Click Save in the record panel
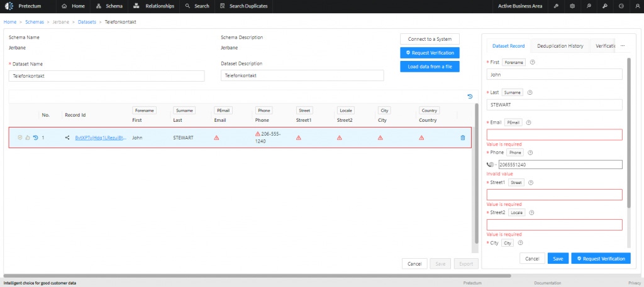This screenshot has width=644, height=287. (558, 259)
